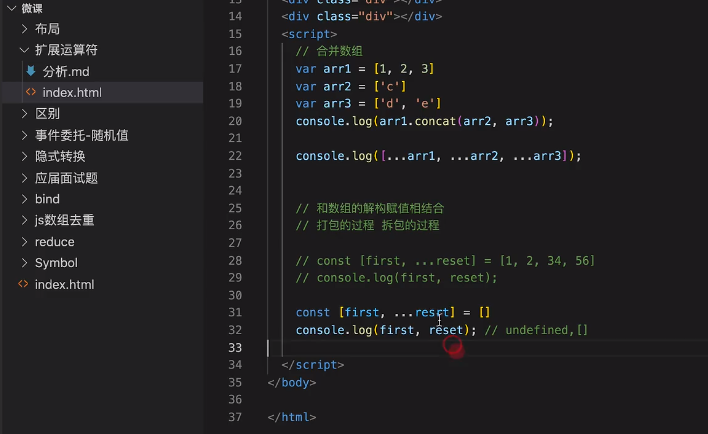Screen dimensions: 708x434
Task: Click the markdown icon of 分析.md
Action: tap(31, 71)
